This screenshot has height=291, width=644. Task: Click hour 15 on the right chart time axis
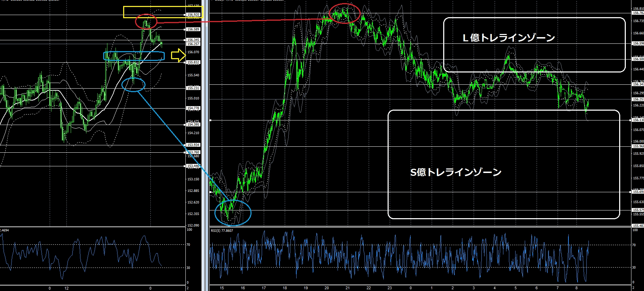(x=222, y=288)
